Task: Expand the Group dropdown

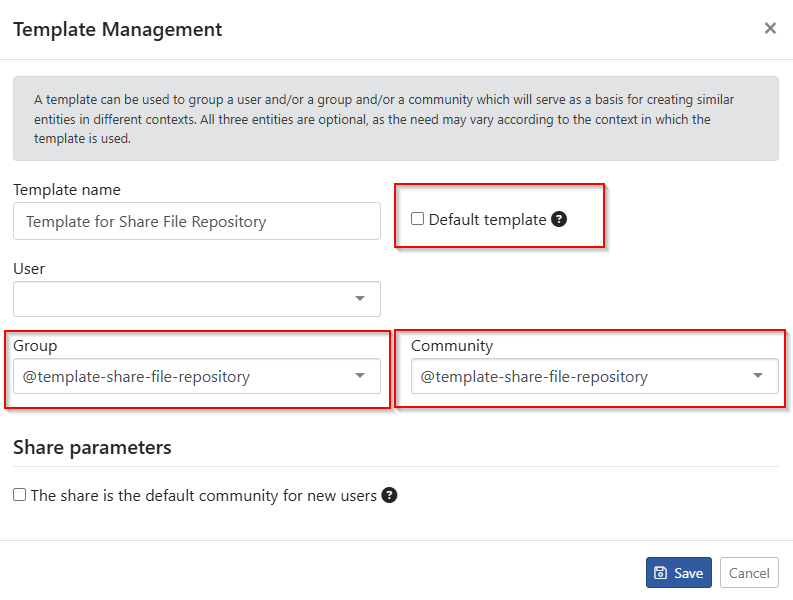Action: tap(197, 376)
